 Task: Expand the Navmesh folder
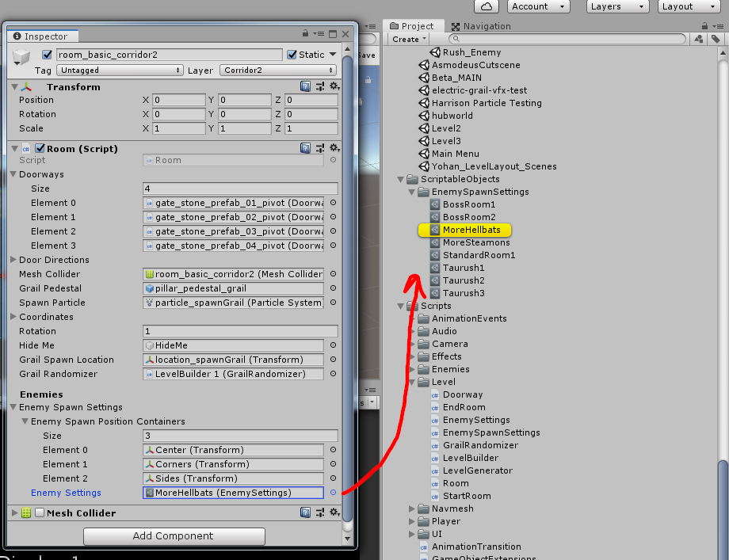coord(411,509)
